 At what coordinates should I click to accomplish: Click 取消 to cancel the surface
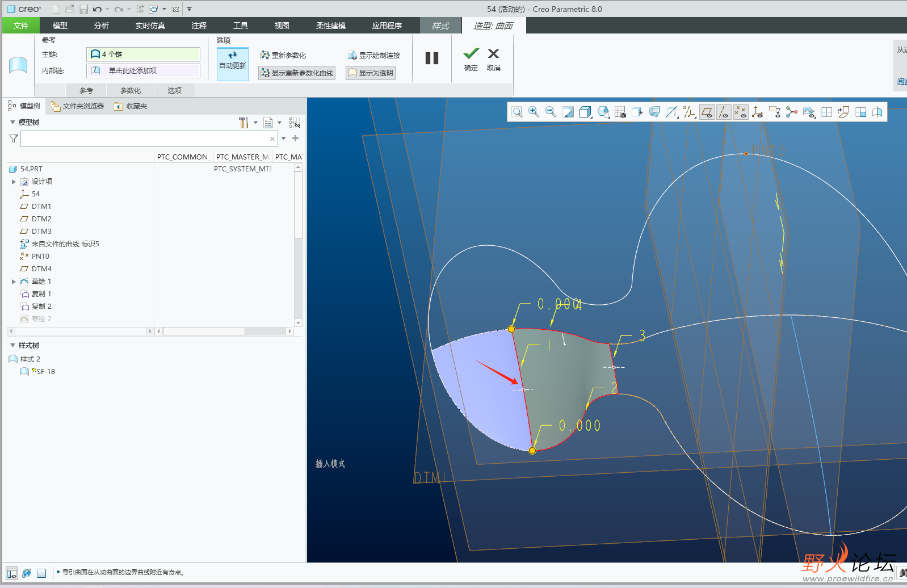[494, 59]
